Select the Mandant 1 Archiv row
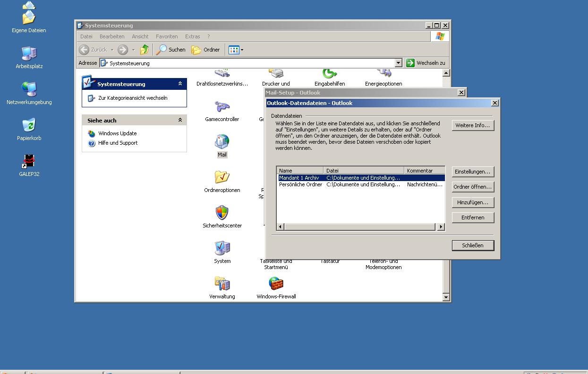The image size is (588, 374). (x=361, y=178)
